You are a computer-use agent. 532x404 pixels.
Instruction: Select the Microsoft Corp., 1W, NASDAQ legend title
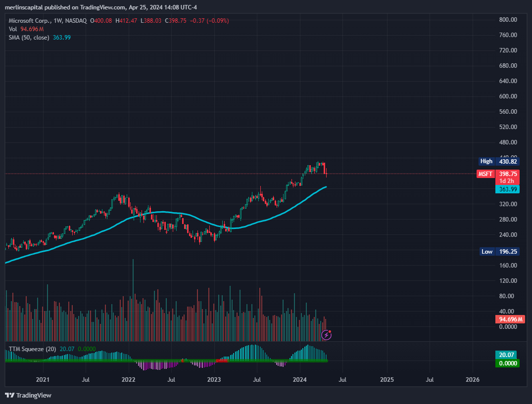tap(48, 21)
